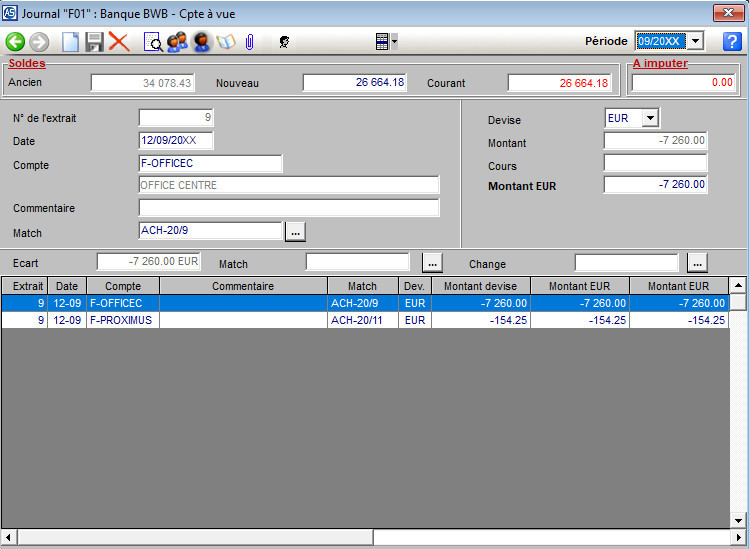Click the Compte column header
Screen dimensions: 749x549
pos(122,286)
